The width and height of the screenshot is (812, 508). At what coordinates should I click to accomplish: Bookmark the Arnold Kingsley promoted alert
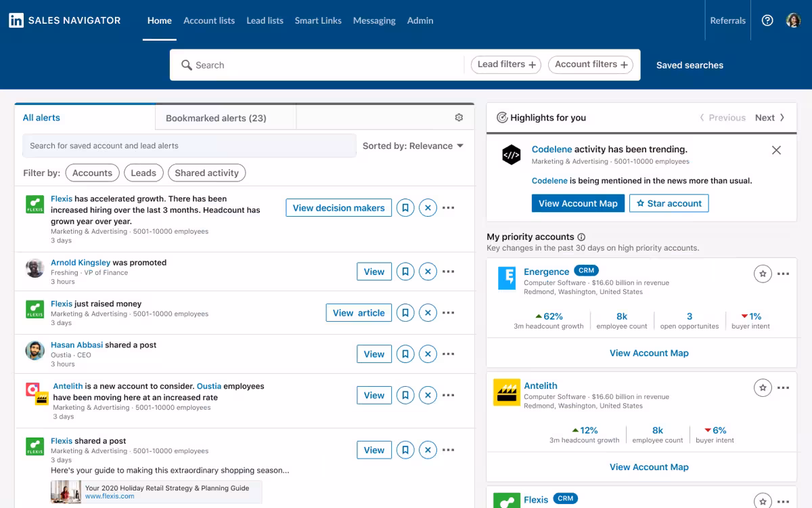click(405, 272)
